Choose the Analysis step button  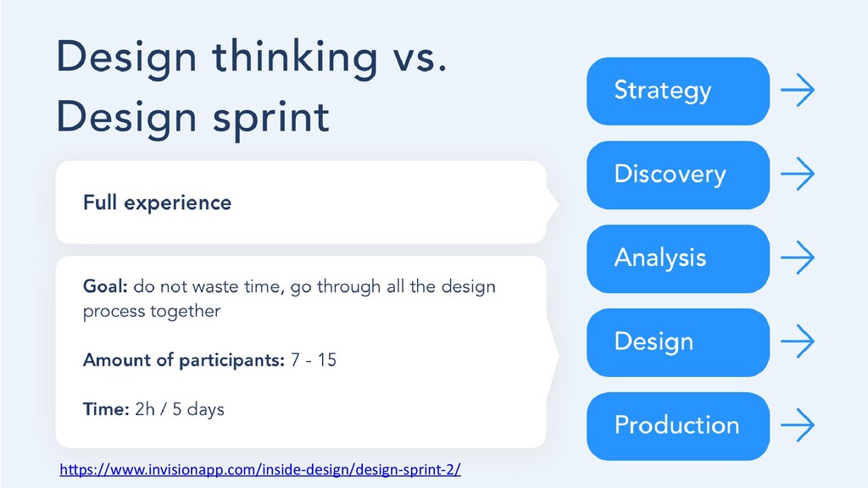click(x=678, y=258)
